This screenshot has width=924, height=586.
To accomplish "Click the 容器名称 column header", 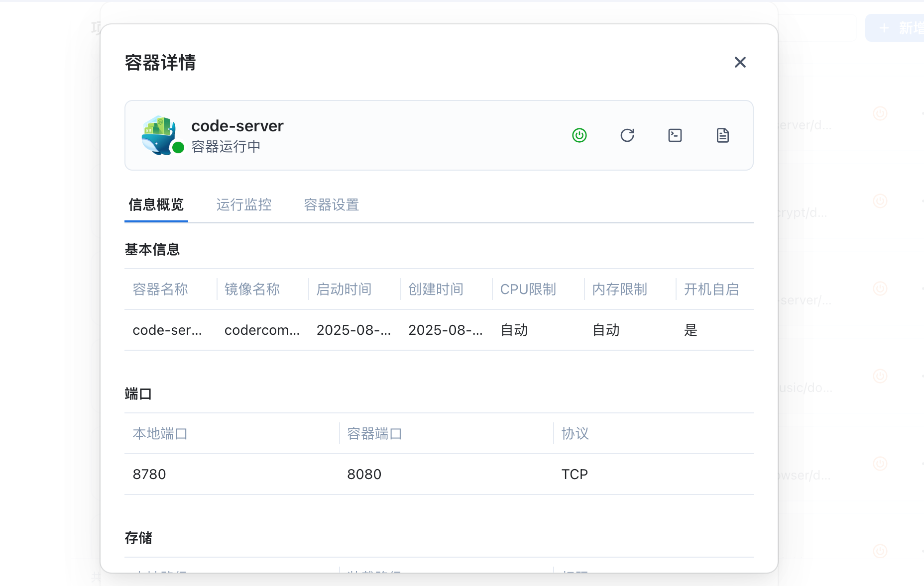I will point(160,289).
